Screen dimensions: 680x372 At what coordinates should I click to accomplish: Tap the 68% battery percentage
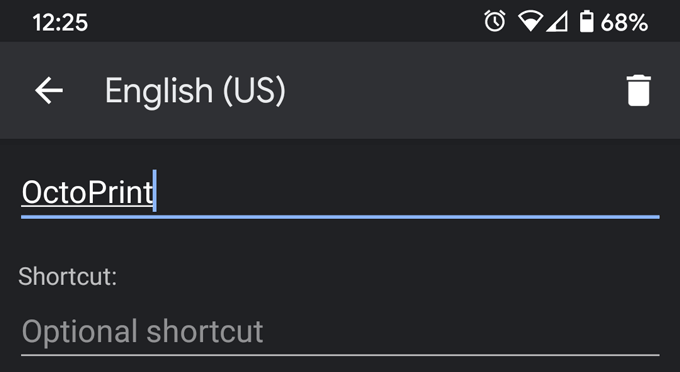click(624, 22)
